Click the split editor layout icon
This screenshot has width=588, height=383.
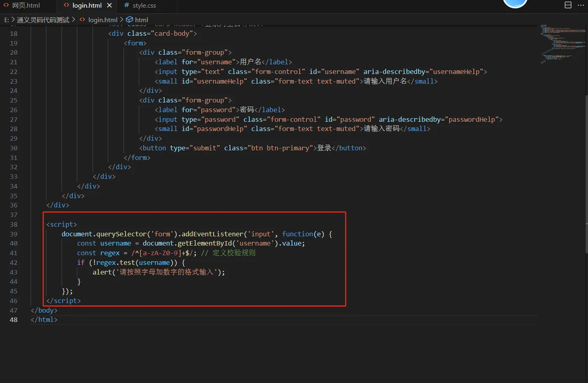[568, 5]
